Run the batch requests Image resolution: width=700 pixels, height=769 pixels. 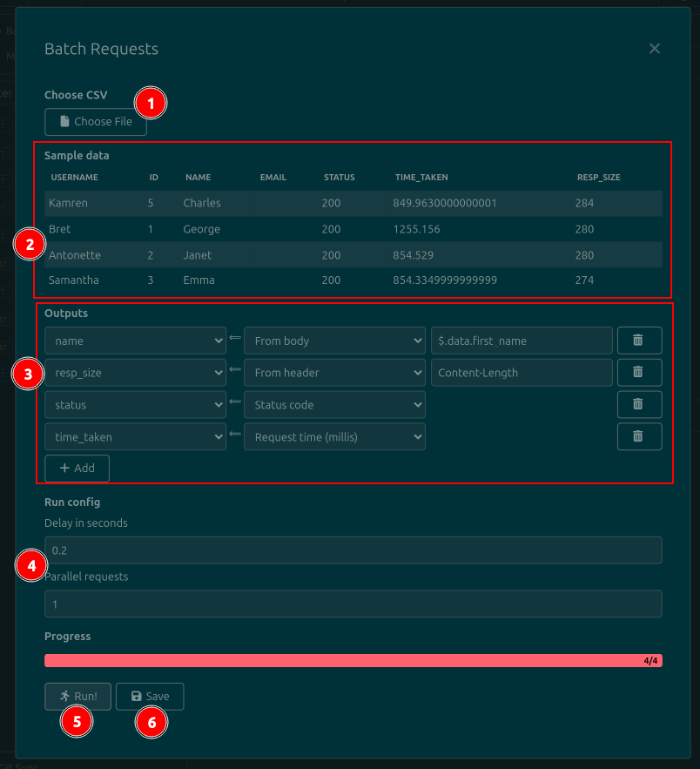(78, 697)
